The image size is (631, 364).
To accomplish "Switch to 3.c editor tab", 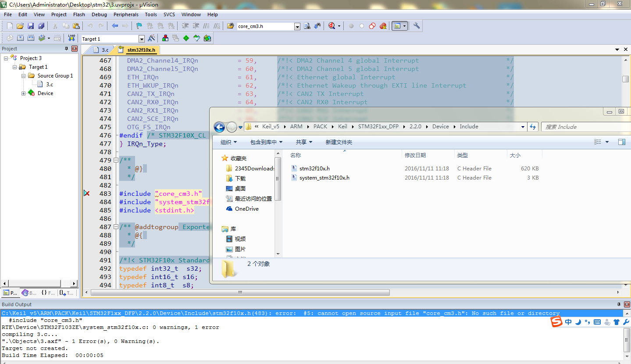I will tap(101, 50).
